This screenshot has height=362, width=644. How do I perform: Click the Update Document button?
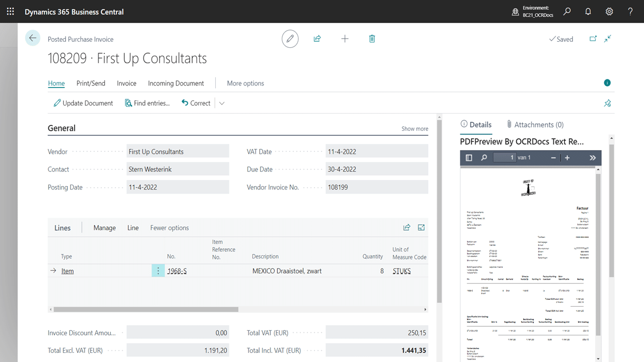tap(84, 103)
